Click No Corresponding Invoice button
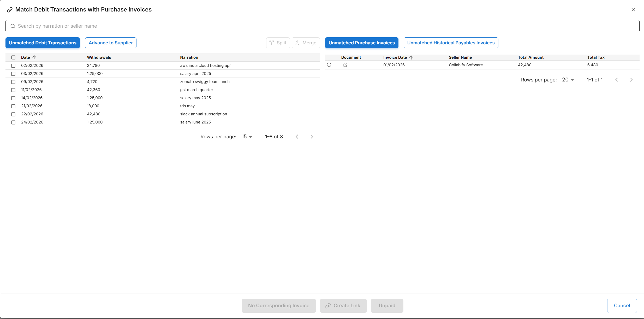This screenshot has width=644, height=319. 279,306
